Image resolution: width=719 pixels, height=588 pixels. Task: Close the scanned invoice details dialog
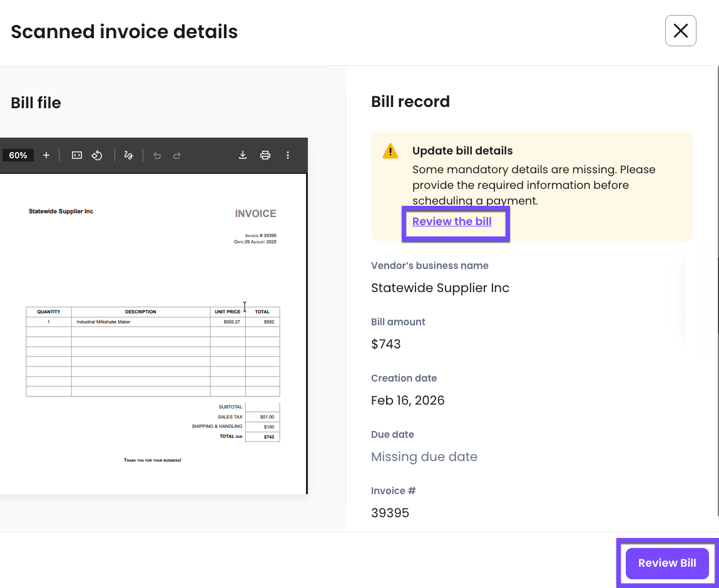click(680, 31)
